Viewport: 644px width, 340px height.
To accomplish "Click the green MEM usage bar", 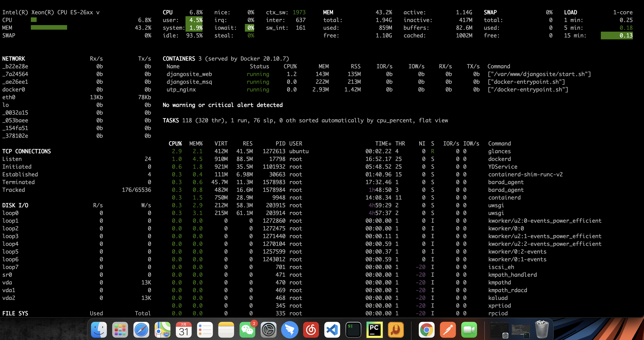I will (49, 28).
